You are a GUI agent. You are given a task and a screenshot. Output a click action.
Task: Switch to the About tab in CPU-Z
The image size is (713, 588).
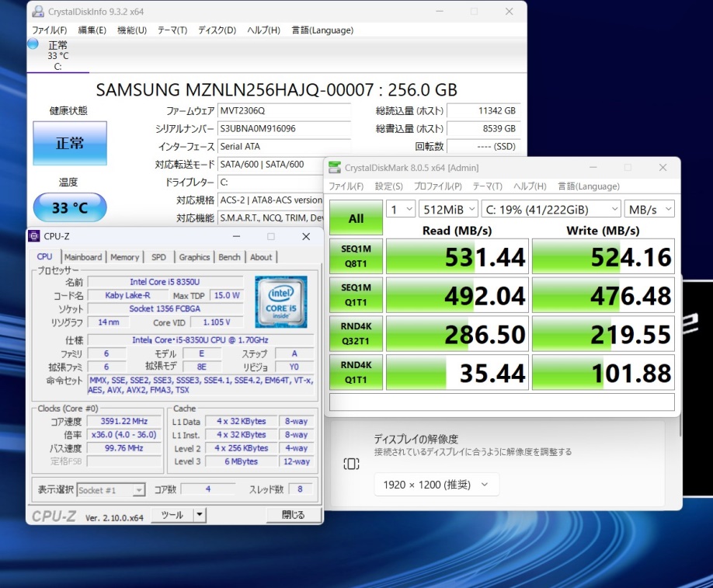[261, 257]
